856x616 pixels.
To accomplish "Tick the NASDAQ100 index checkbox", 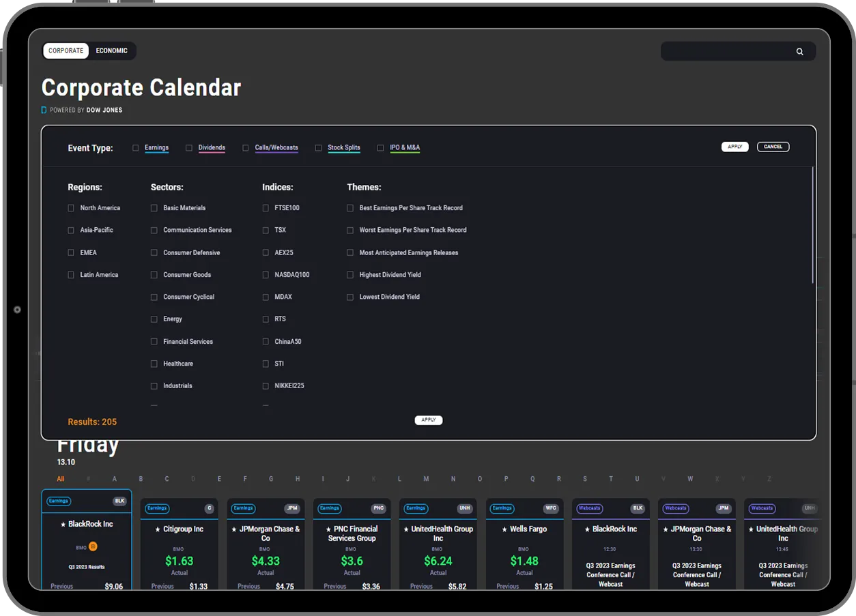I will (266, 275).
